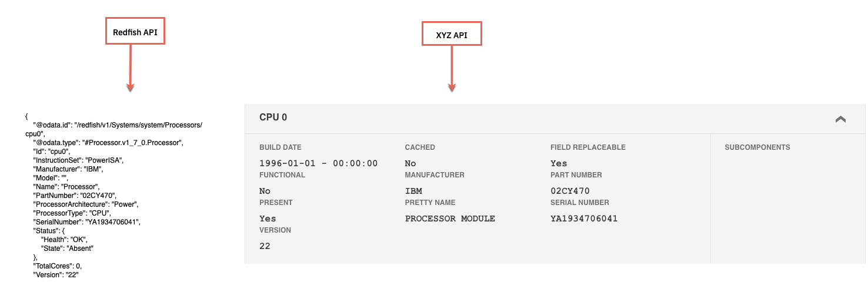Click the MANUFACTURER value IBM in the panel

pos(413,191)
